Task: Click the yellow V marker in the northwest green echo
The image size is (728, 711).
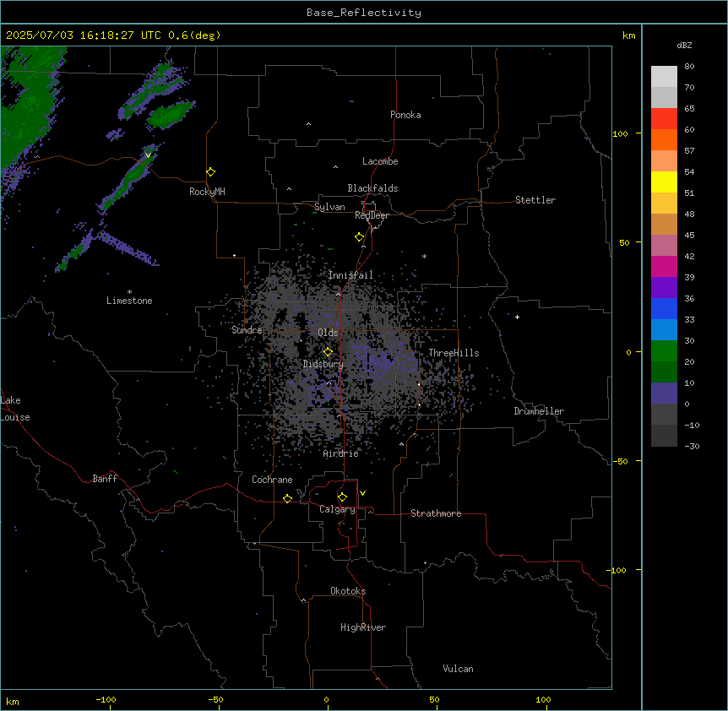Action: (x=148, y=155)
